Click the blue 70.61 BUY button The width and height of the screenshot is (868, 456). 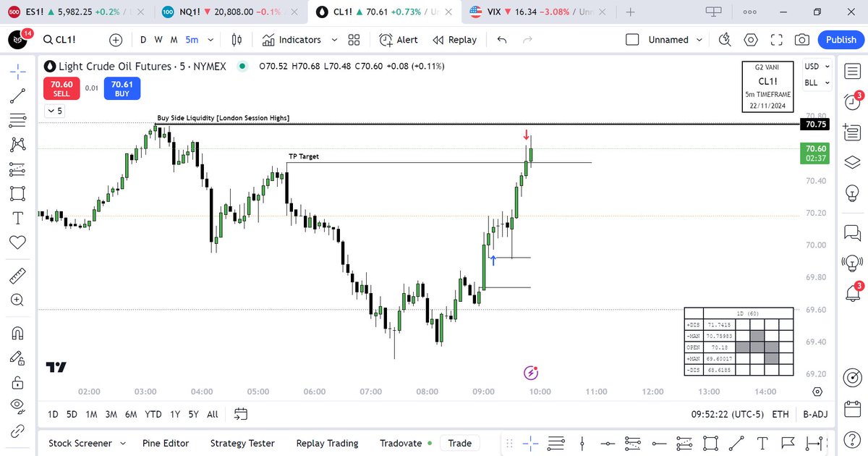122,88
